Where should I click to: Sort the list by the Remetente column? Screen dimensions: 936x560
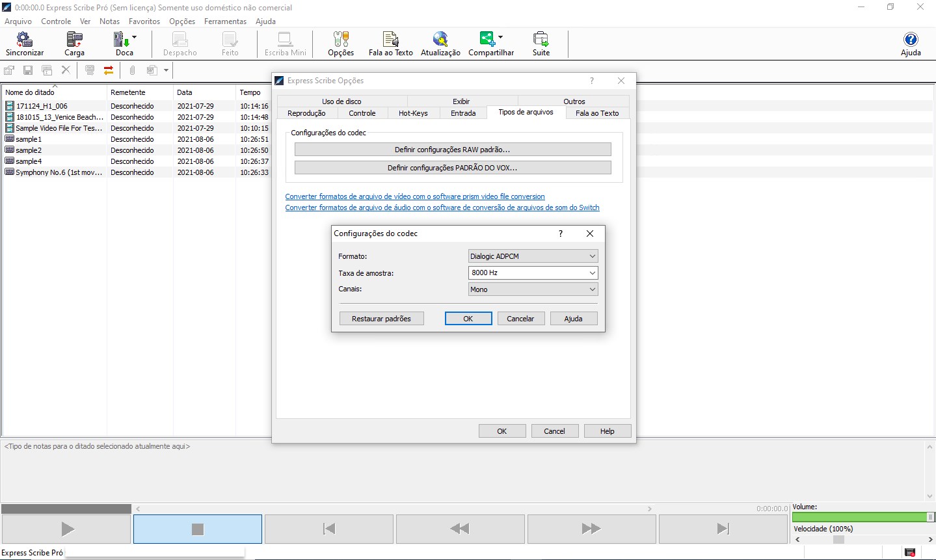[140, 92]
